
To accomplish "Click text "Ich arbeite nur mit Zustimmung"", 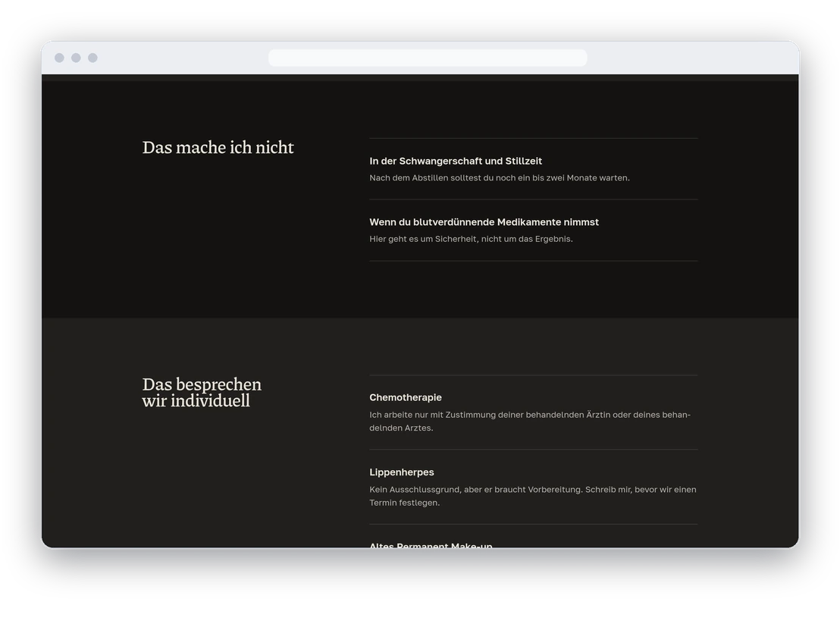I will tap(432, 415).
